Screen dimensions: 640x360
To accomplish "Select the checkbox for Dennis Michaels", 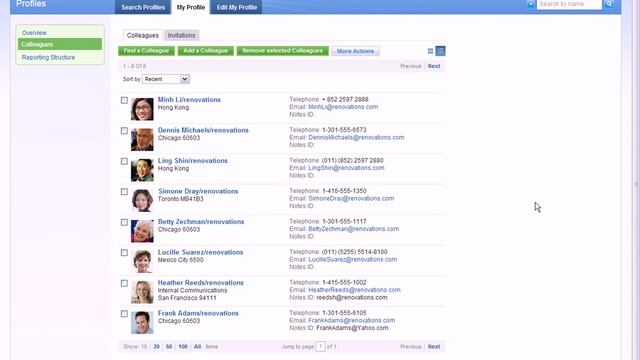I will [124, 131].
